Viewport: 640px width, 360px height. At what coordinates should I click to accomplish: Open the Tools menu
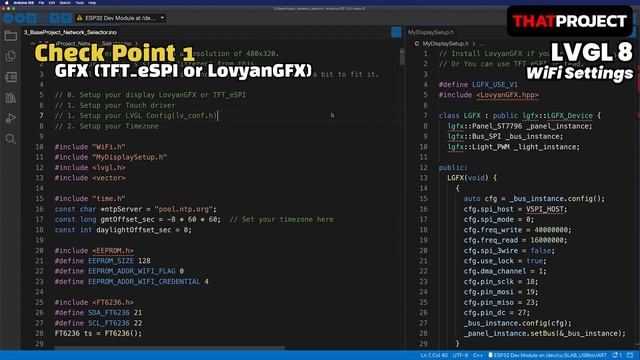coord(80,2)
